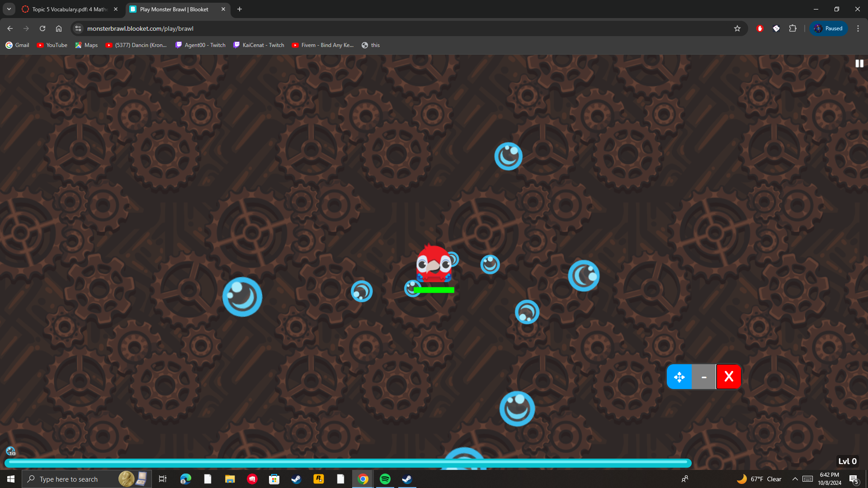868x488 pixels.
Task: Click the red adblock extension icon
Action: 760,28
